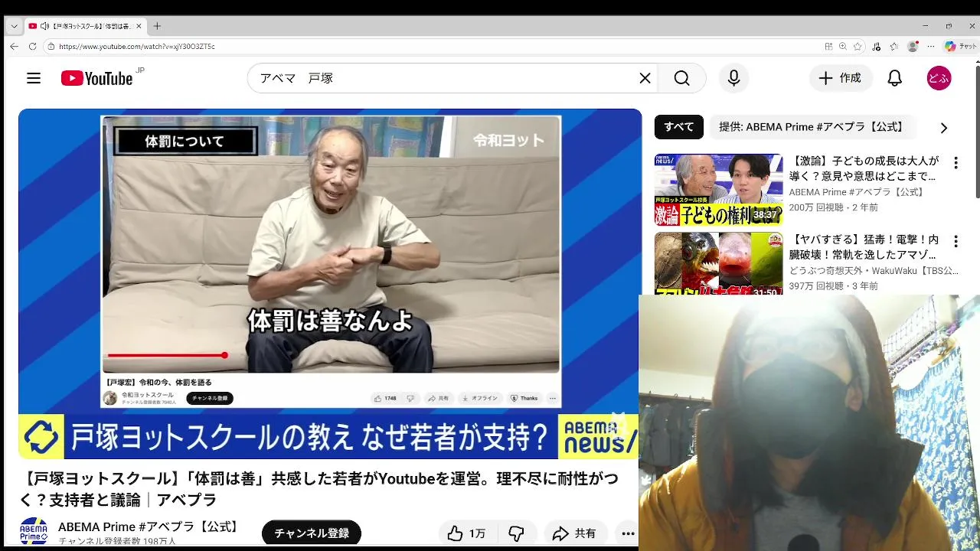Viewport: 980px width, 551px height.
Task: Open the 作成 create button
Action: [x=841, y=78]
